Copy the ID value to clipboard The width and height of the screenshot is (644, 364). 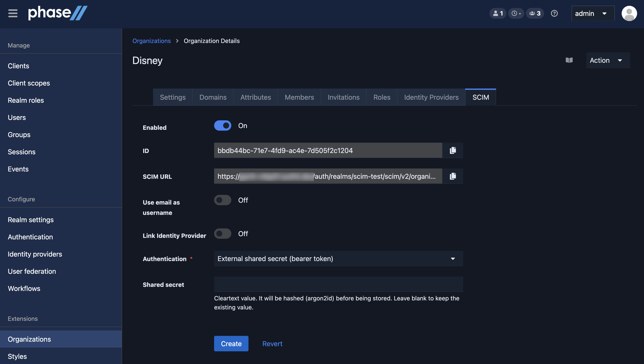[453, 150]
